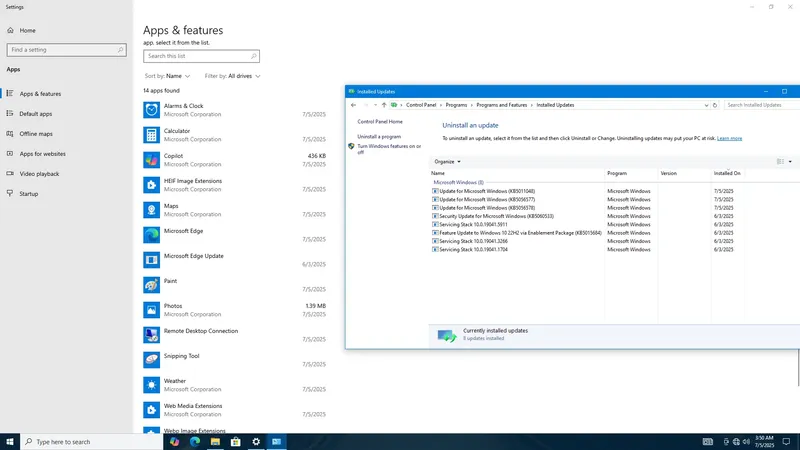Open the taskbar Type here to search box
Screen dimensions: 800x450
pyautogui.click(x=92, y=442)
